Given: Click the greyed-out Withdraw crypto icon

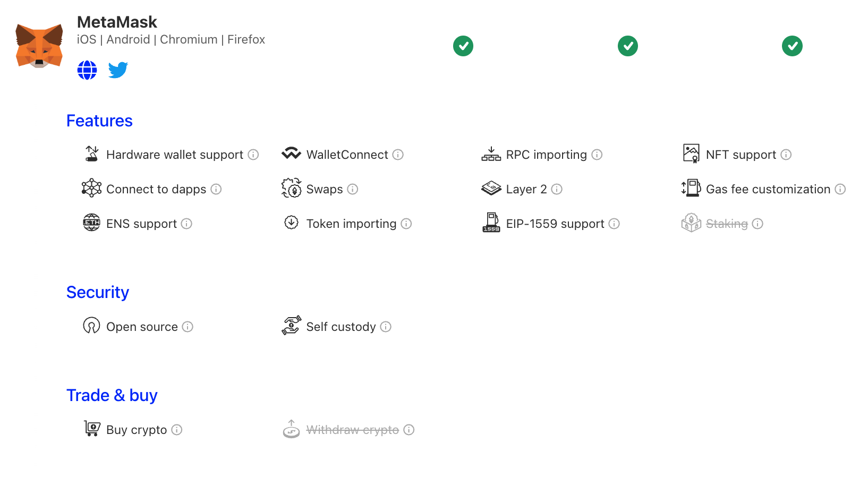Looking at the screenshot, I should pos(291,429).
